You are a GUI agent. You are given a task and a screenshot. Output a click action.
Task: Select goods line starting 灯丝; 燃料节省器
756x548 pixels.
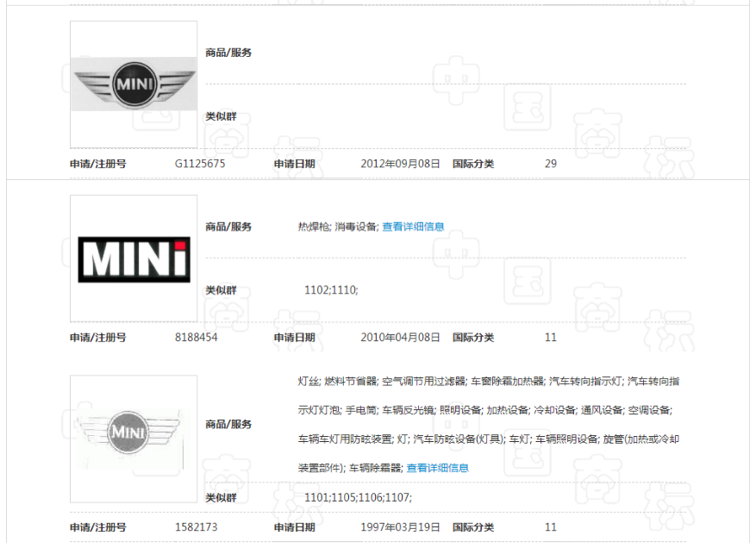coord(489,381)
